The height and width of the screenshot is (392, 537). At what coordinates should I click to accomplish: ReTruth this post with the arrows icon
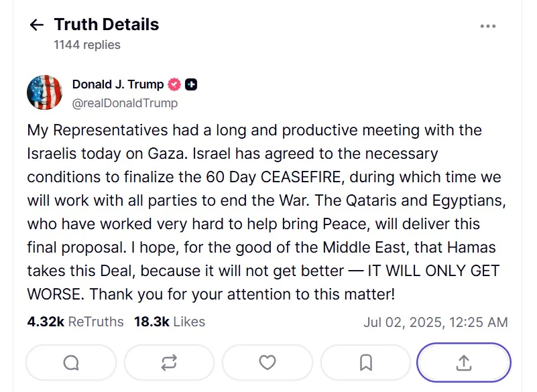[169, 363]
